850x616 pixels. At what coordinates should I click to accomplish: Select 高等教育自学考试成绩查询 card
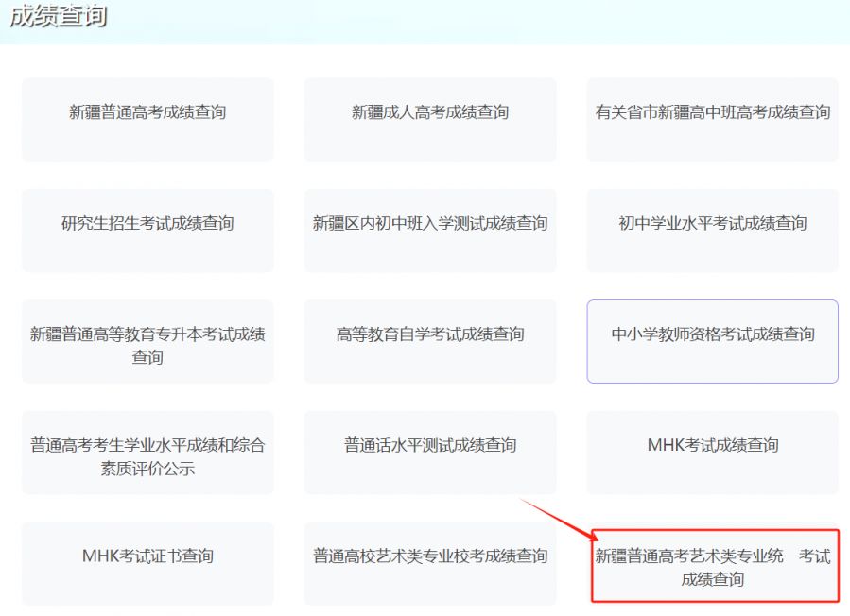click(430, 341)
